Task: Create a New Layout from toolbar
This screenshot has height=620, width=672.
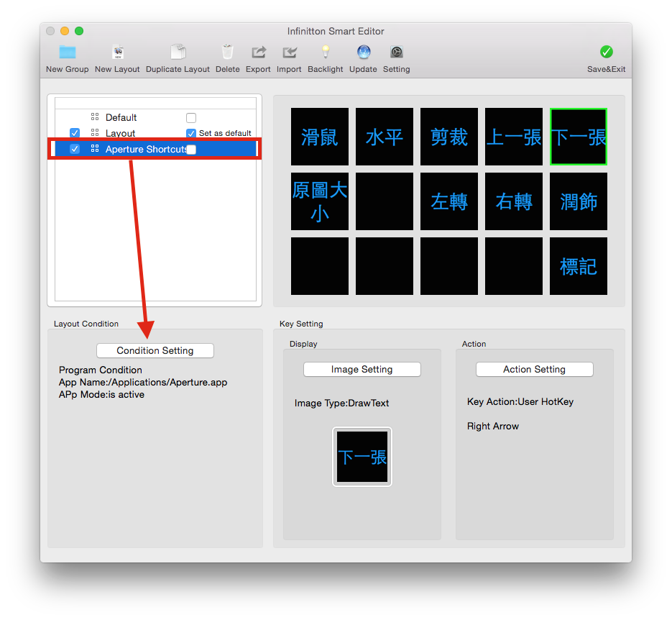Action: (x=117, y=53)
